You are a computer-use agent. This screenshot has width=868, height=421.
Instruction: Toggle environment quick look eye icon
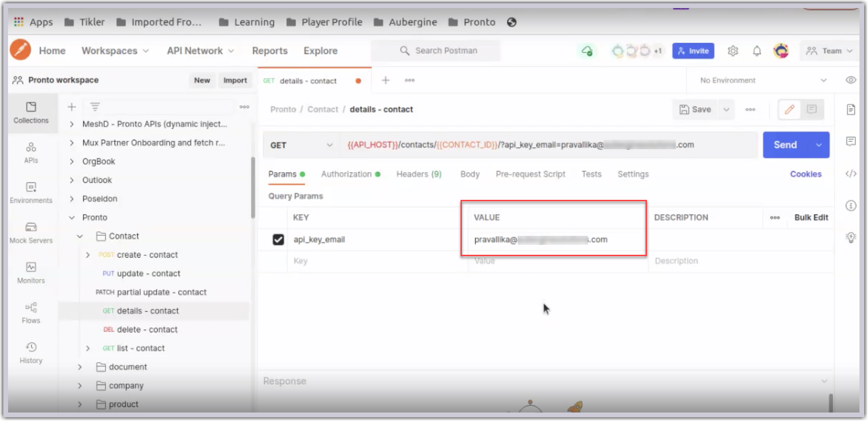coord(850,80)
